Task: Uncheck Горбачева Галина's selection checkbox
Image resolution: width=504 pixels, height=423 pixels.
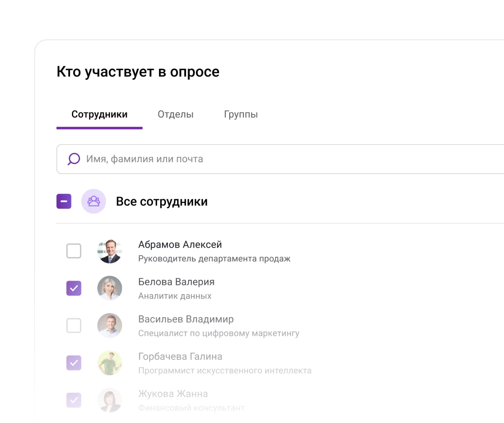Action: click(74, 363)
